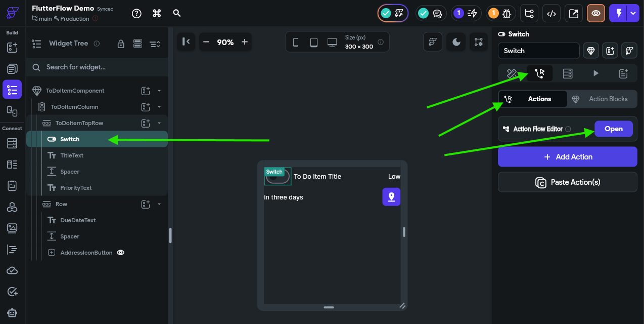644x324 pixels.
Task: Zoom in the canvas with plus
Action: (245, 42)
